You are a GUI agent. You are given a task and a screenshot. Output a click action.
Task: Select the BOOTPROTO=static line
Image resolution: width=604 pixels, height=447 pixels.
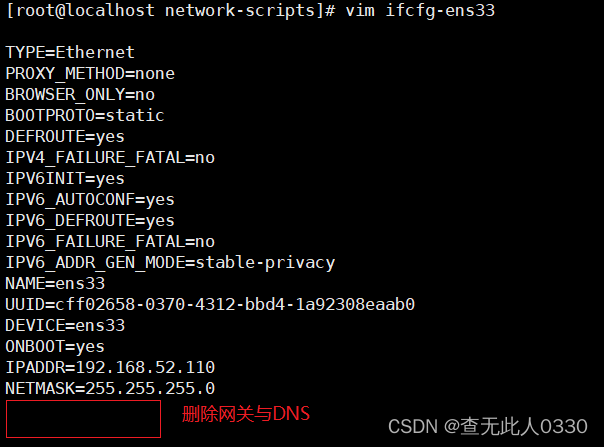coord(85,116)
